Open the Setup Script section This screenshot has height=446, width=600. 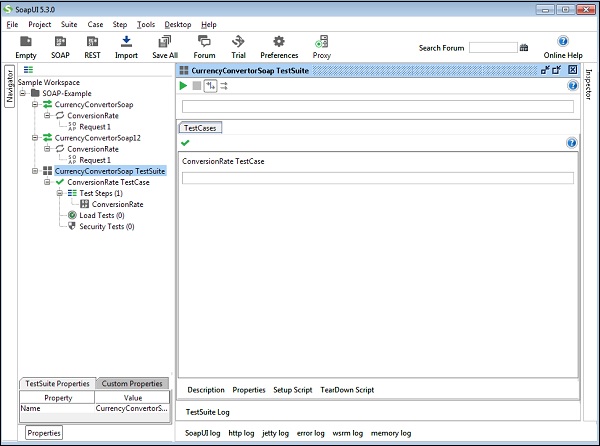[x=295, y=389]
